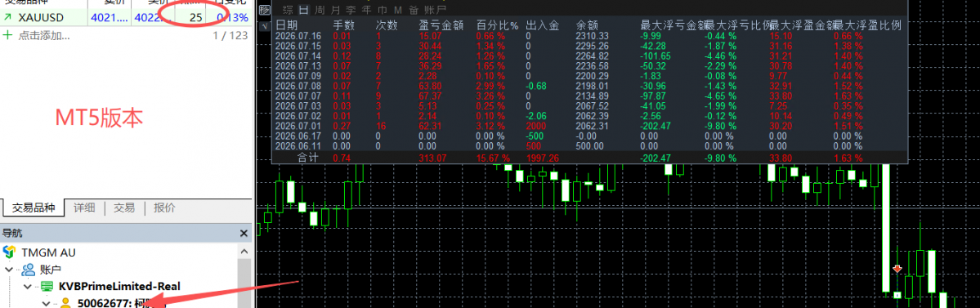Click the green plus icon beside 点击添加

8,35
